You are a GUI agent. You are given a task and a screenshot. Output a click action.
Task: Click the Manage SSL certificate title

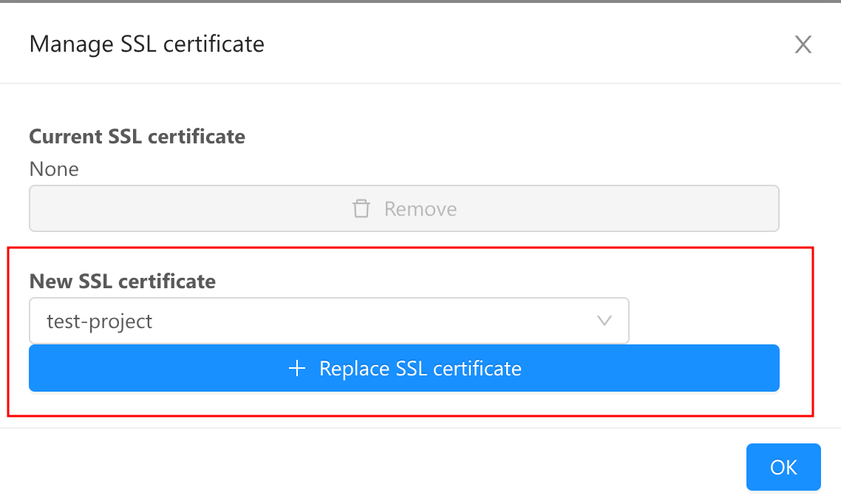coord(147,44)
